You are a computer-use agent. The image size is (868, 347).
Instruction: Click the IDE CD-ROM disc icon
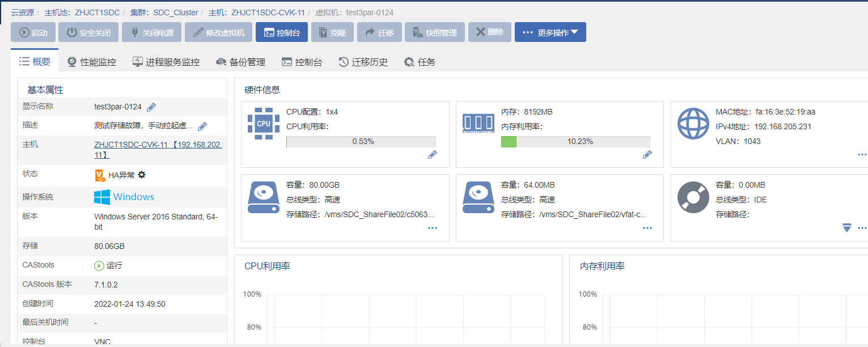pyautogui.click(x=693, y=197)
